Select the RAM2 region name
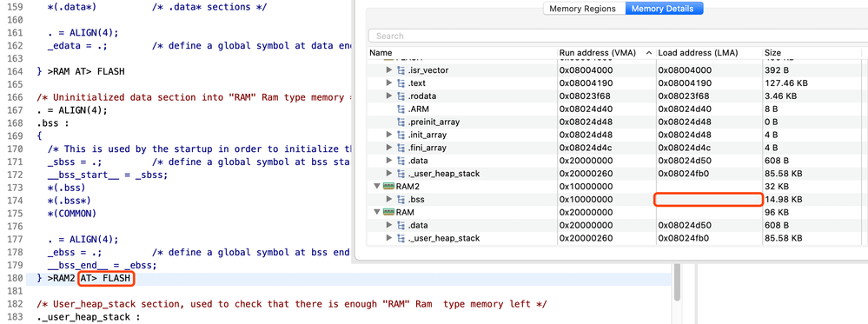This screenshot has width=868, height=324. 407,186
